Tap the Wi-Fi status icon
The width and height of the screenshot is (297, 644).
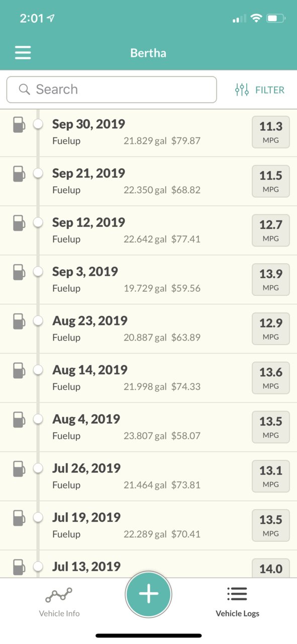click(x=256, y=19)
